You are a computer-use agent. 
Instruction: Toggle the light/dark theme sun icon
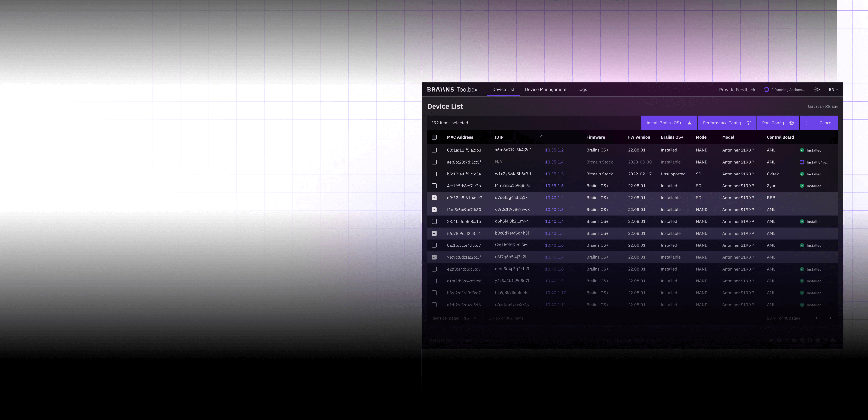(x=817, y=90)
